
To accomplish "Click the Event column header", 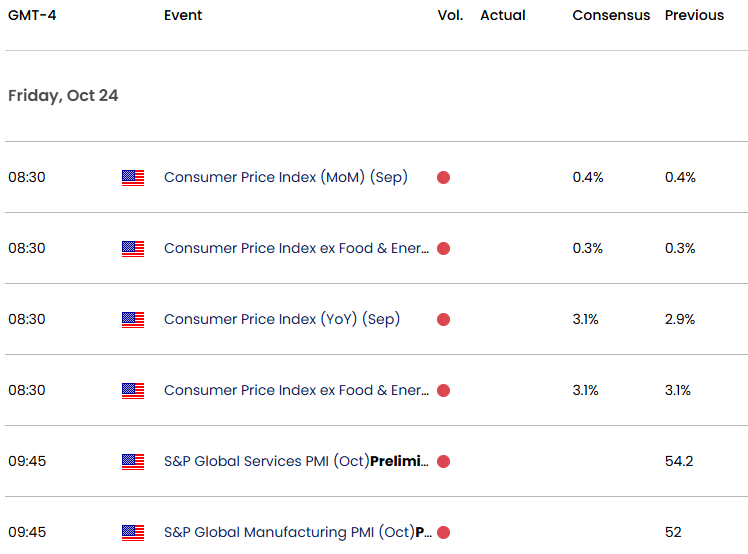I will coord(183,15).
